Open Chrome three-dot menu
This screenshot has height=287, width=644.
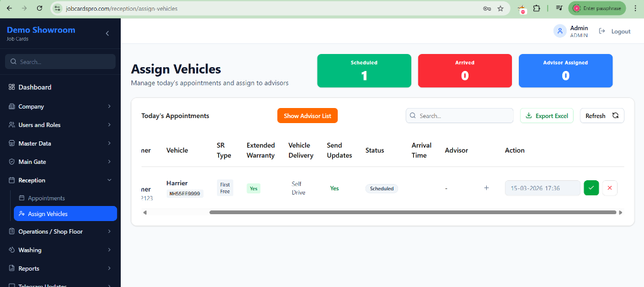[x=634, y=9]
